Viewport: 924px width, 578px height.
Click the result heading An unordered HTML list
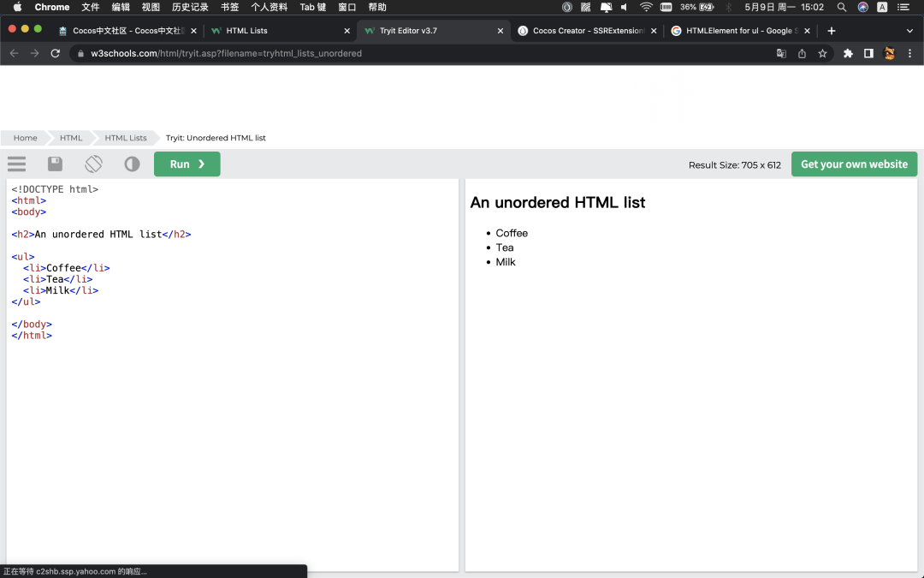[x=558, y=202]
